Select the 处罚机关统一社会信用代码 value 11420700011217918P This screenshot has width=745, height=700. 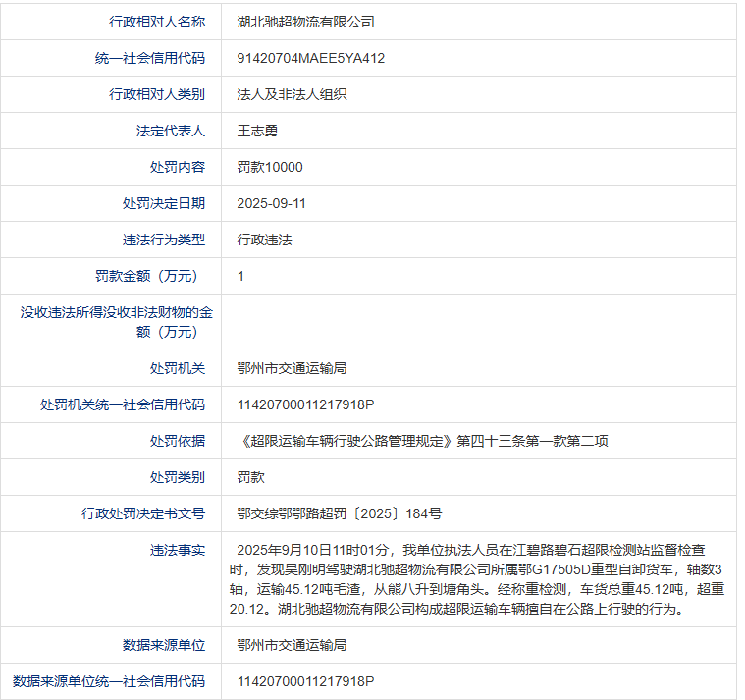(306, 404)
